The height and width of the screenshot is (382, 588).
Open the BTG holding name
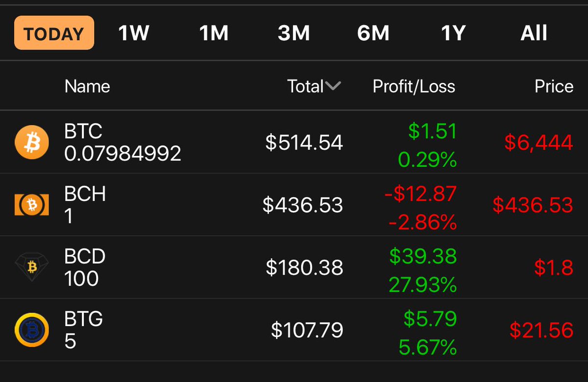click(84, 319)
